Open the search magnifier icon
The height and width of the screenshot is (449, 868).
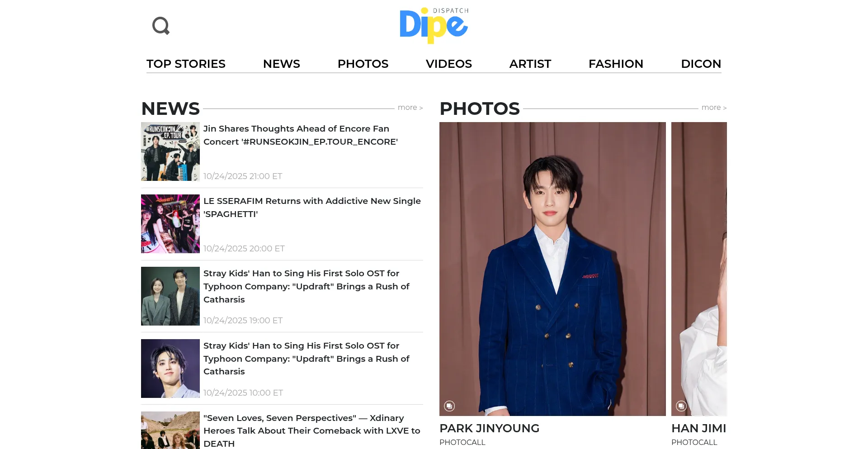(x=161, y=26)
